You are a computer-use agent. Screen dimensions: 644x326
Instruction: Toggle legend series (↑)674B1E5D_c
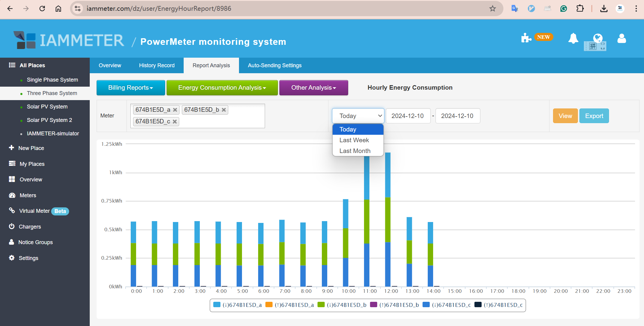point(499,305)
